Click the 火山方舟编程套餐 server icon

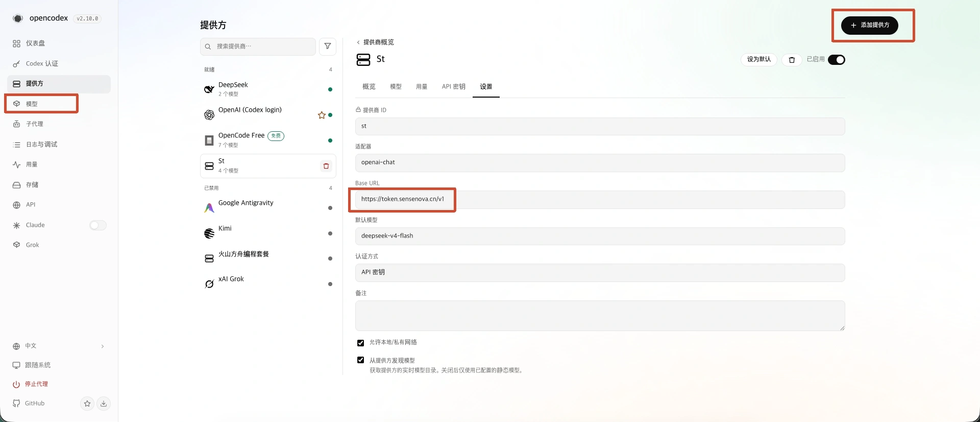pyautogui.click(x=209, y=259)
